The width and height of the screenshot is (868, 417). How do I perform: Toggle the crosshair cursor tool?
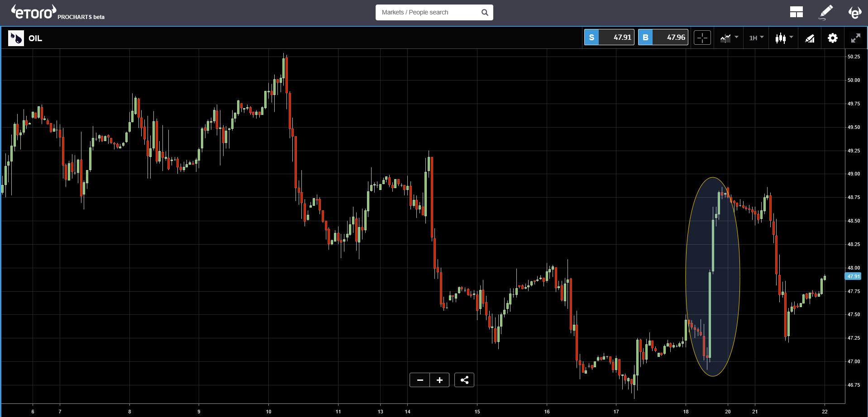click(702, 38)
